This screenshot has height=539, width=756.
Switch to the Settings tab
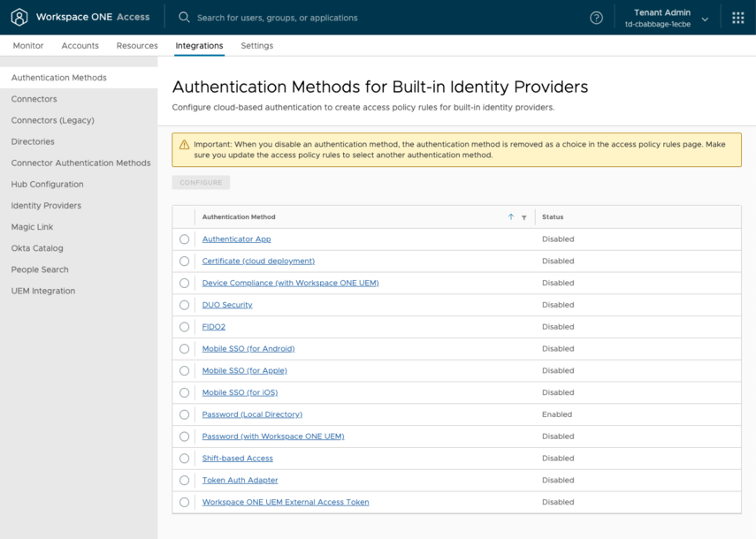pyautogui.click(x=257, y=46)
